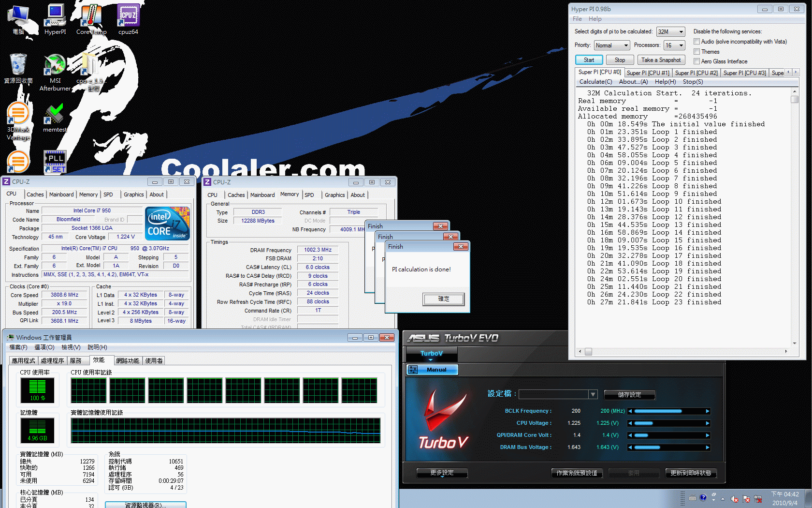Expand the TurboV profile (設定檔) dropdown
Viewport: 812px width, 508px height.
pos(593,395)
